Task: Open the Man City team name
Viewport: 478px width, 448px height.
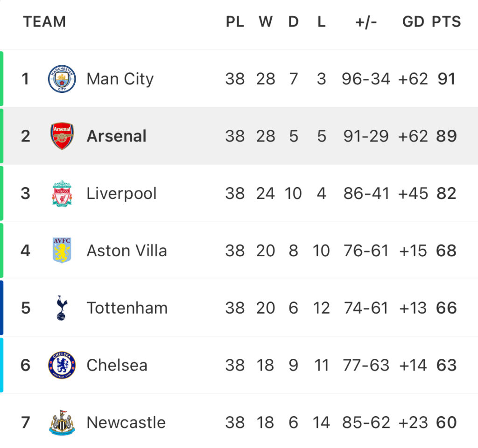Action: (120, 79)
